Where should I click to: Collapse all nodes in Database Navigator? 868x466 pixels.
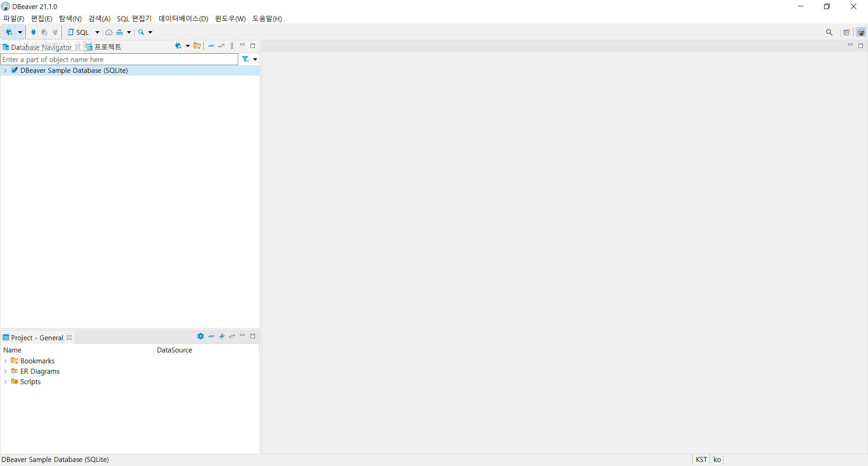click(x=211, y=46)
